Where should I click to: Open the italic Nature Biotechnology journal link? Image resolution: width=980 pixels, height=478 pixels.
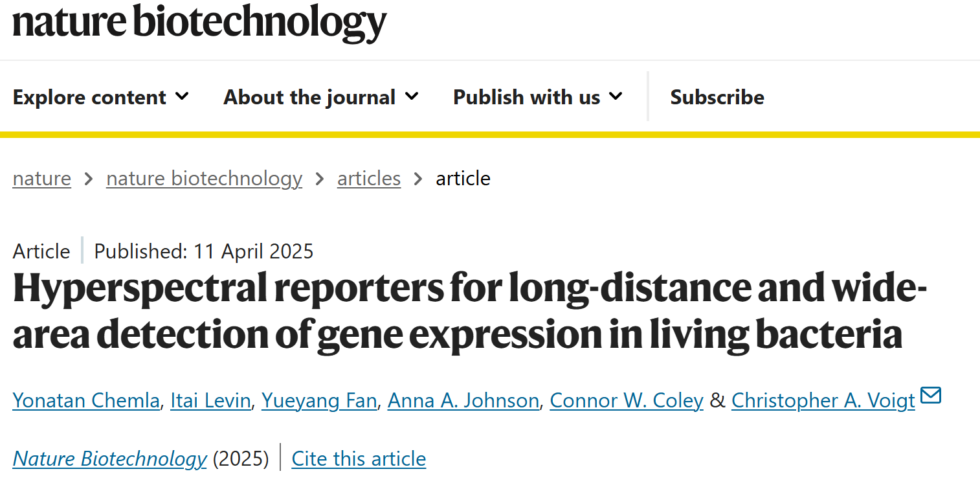pyautogui.click(x=109, y=459)
